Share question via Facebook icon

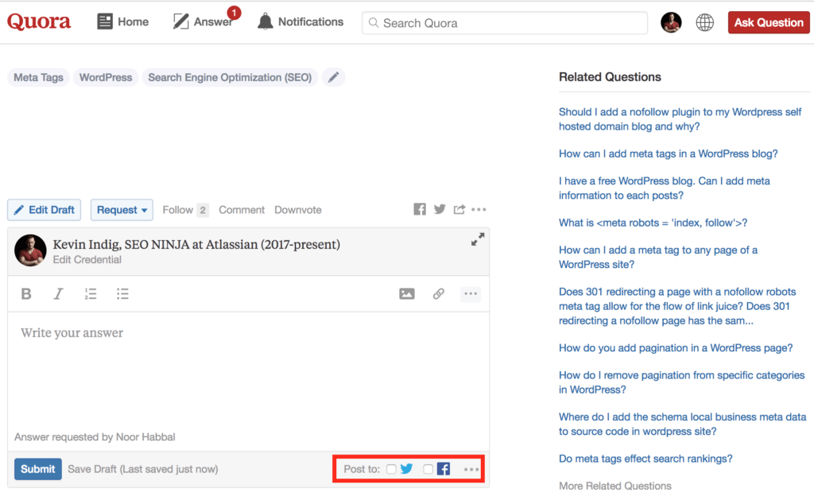click(420, 209)
